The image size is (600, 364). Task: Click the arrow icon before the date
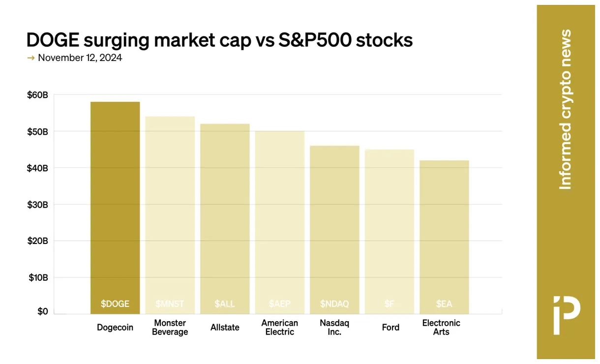click(x=30, y=58)
